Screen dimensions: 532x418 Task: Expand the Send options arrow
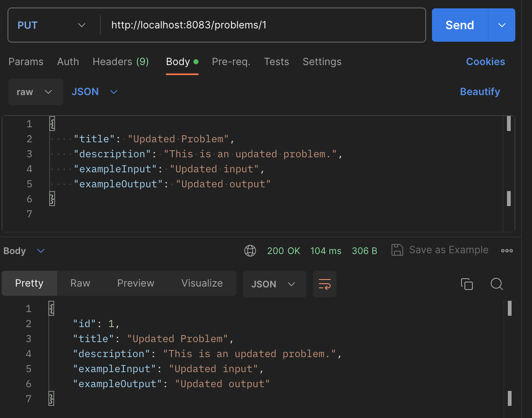[502, 25]
